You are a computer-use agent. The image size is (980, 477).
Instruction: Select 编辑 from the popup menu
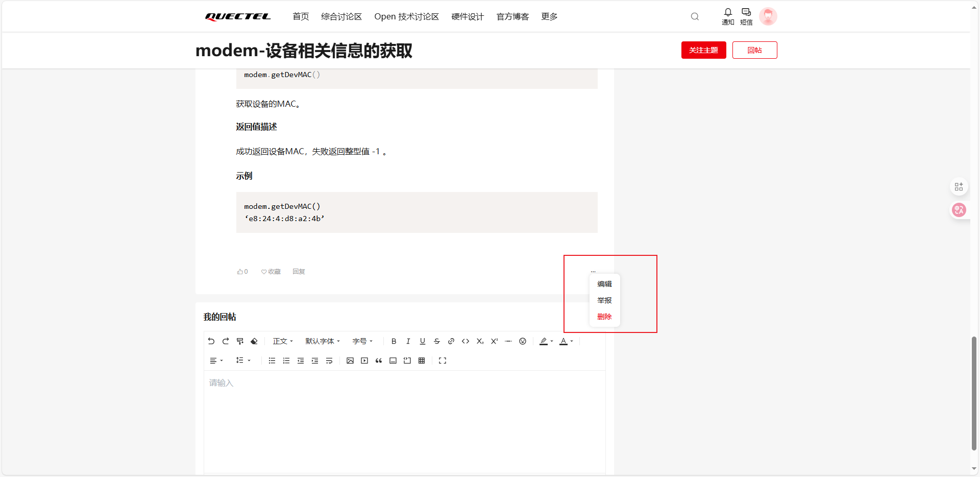coord(605,284)
